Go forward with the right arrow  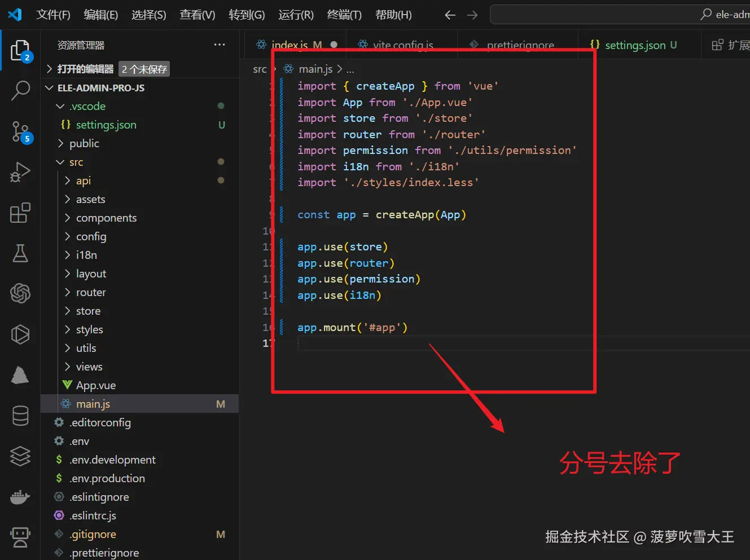point(472,15)
